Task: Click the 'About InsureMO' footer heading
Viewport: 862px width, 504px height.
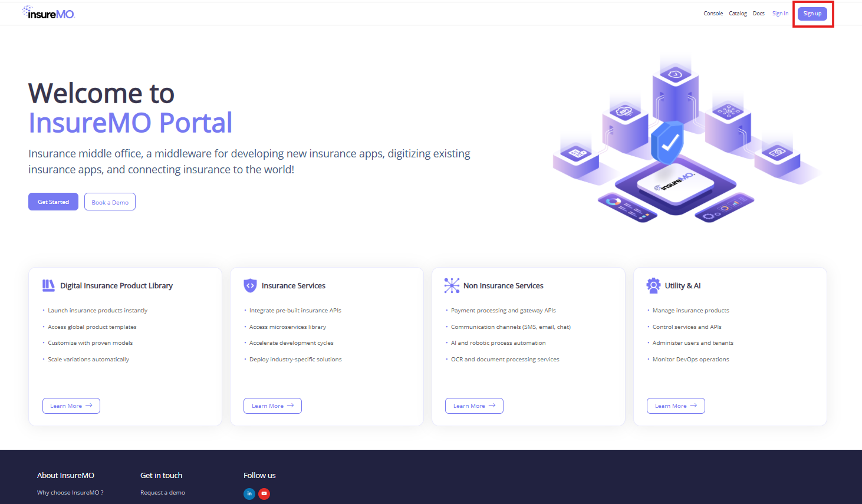Action: pyautogui.click(x=65, y=475)
